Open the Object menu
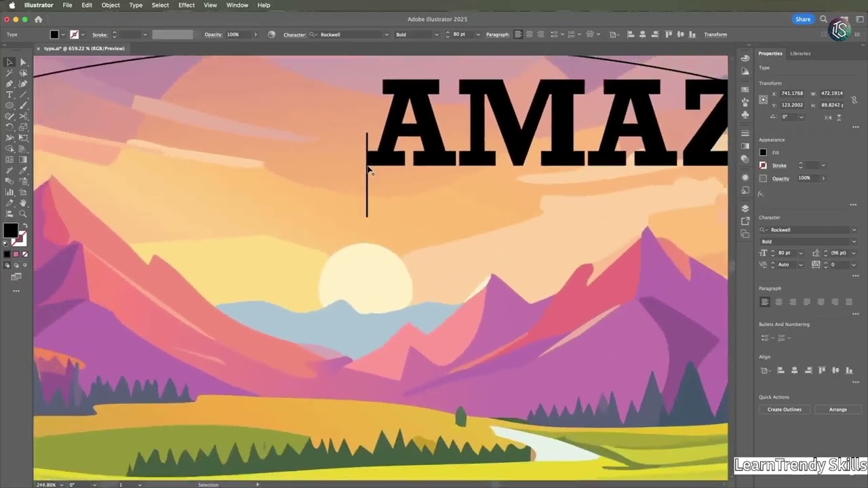Viewport: 868px width, 488px height. (x=111, y=5)
